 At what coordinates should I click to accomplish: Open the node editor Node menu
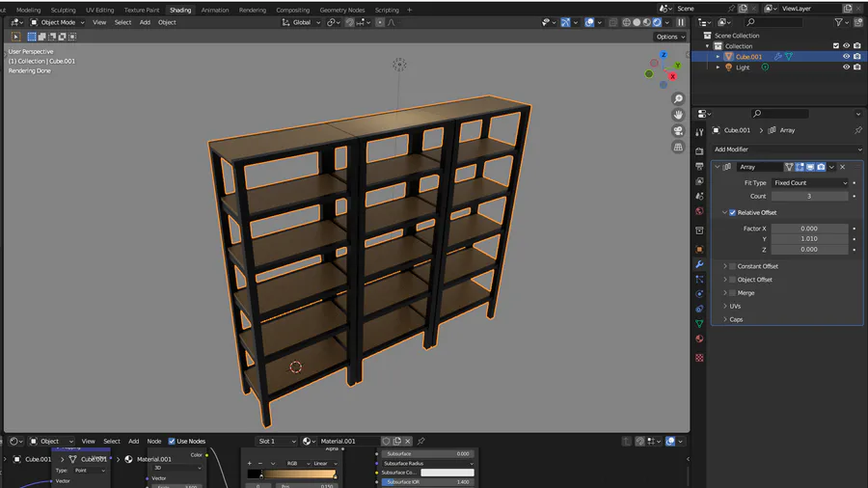154,441
